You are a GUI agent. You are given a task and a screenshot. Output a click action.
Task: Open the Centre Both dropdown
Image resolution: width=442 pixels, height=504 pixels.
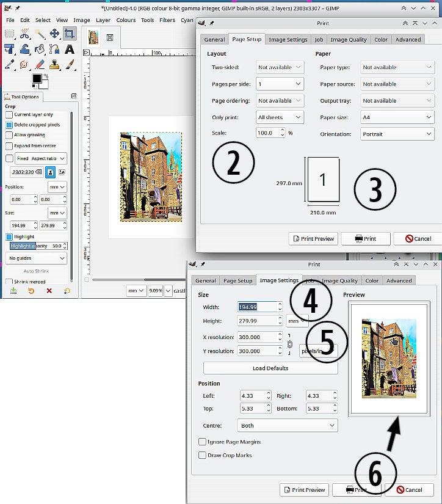(288, 426)
